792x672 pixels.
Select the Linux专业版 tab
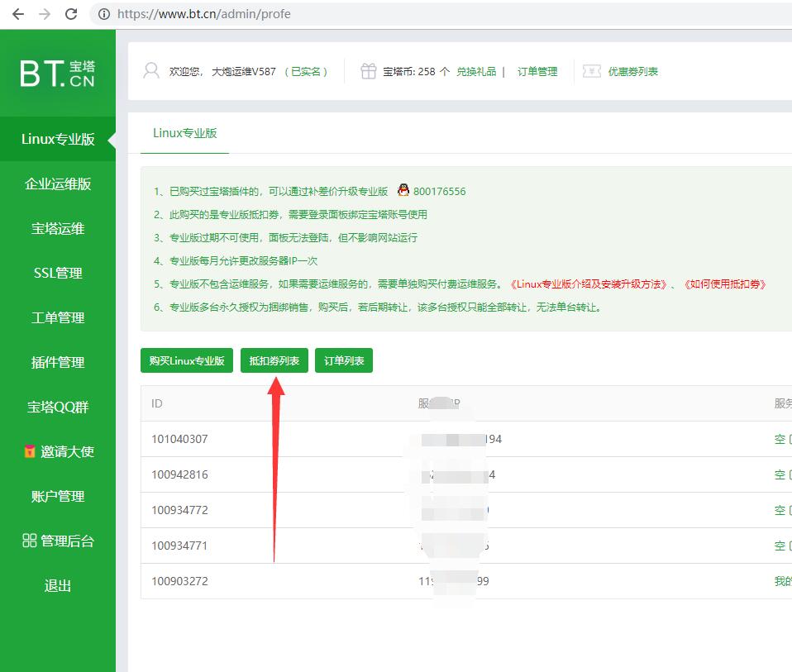click(185, 133)
